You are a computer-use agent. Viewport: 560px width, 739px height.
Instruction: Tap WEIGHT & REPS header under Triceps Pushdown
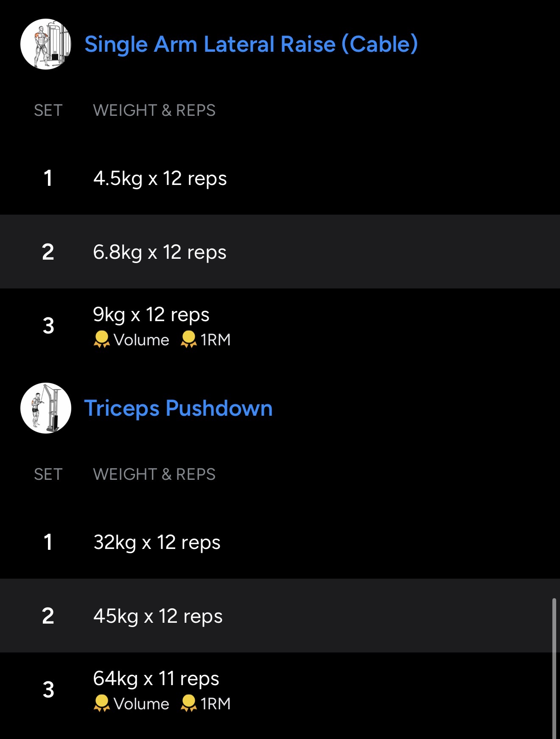coord(154,474)
